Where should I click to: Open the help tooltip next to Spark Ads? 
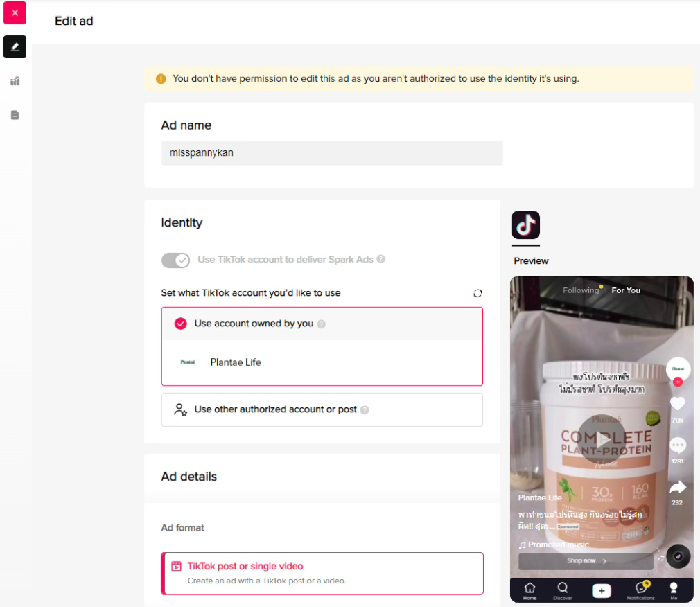(381, 259)
